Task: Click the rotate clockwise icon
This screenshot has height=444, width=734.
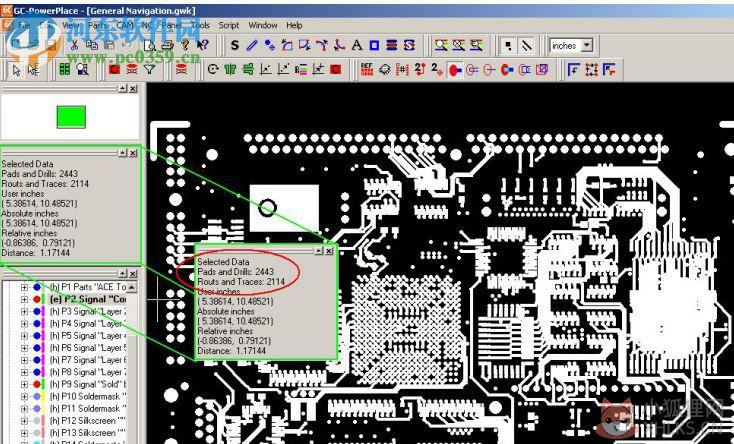Action: [213, 70]
